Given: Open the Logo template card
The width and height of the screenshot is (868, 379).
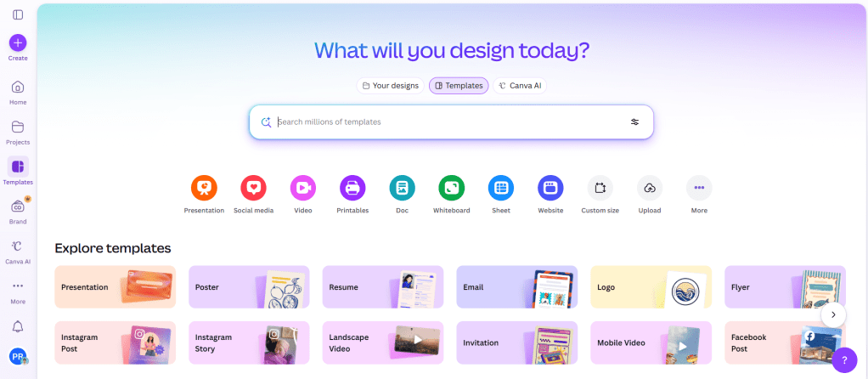Looking at the screenshot, I should point(651,287).
